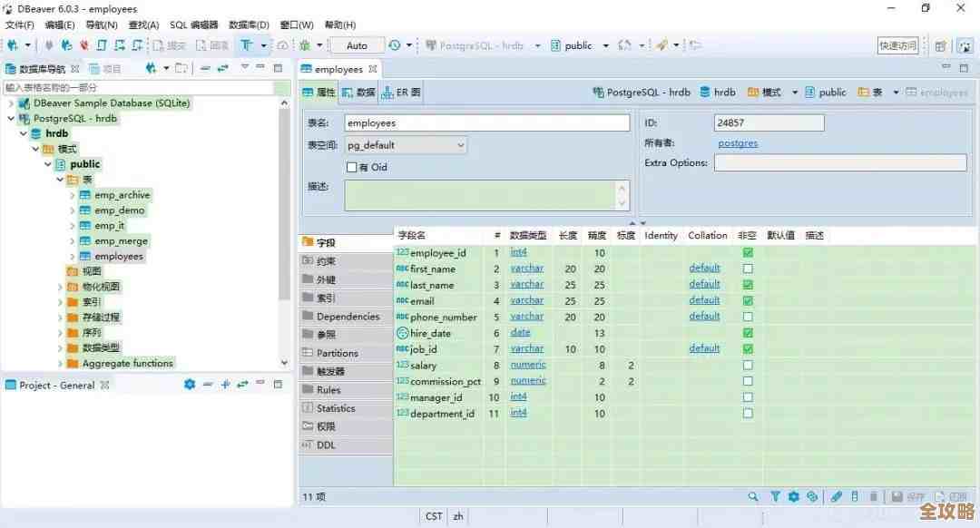Screen dimensions: 980x528
Task: Click the postgres owner link
Action: [x=737, y=143]
